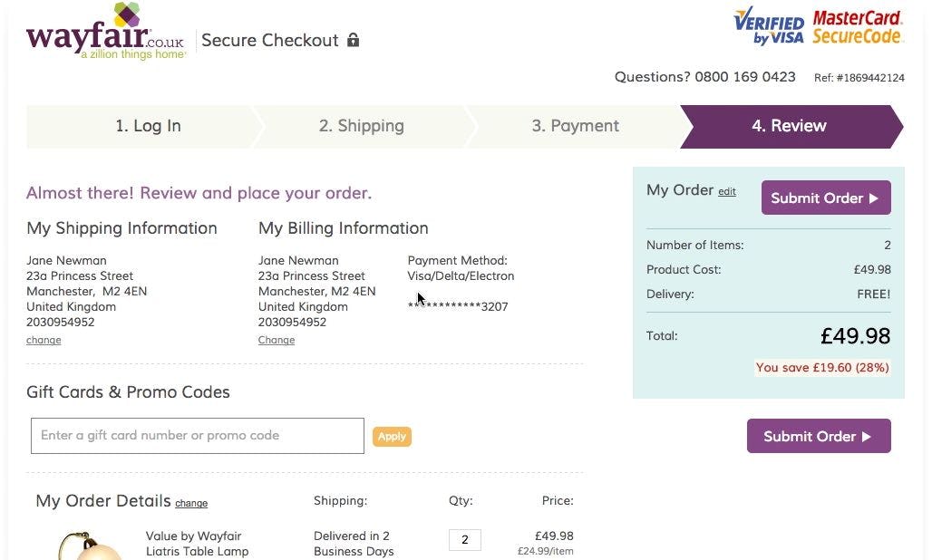Click the 0800 169 0423 phone number
Screen dimensions: 932x560
point(744,77)
